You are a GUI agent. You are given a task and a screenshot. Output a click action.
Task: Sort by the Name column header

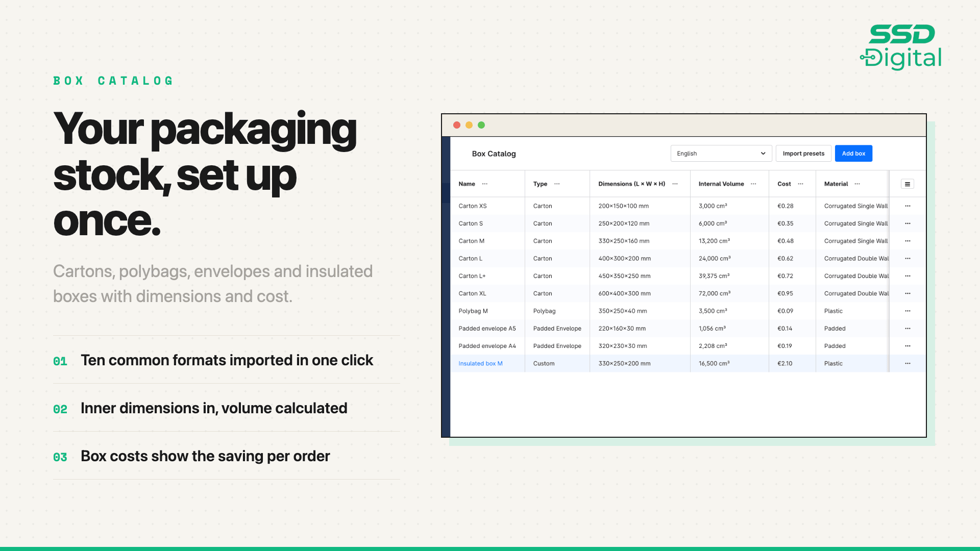(467, 184)
